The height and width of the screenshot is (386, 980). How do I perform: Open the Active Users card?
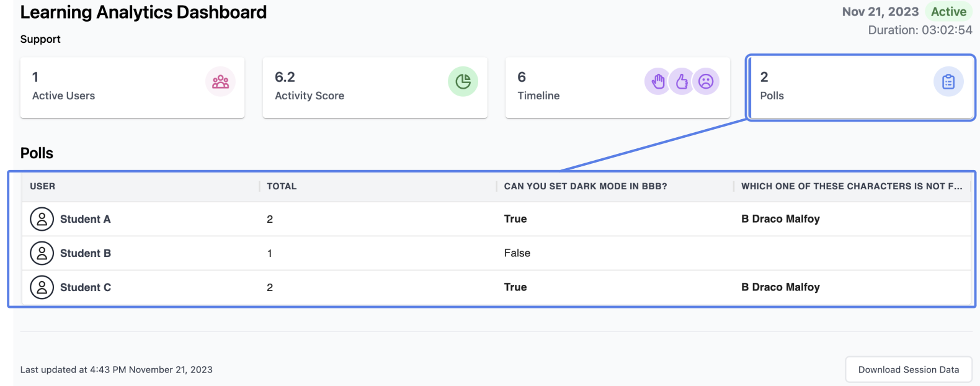point(132,88)
